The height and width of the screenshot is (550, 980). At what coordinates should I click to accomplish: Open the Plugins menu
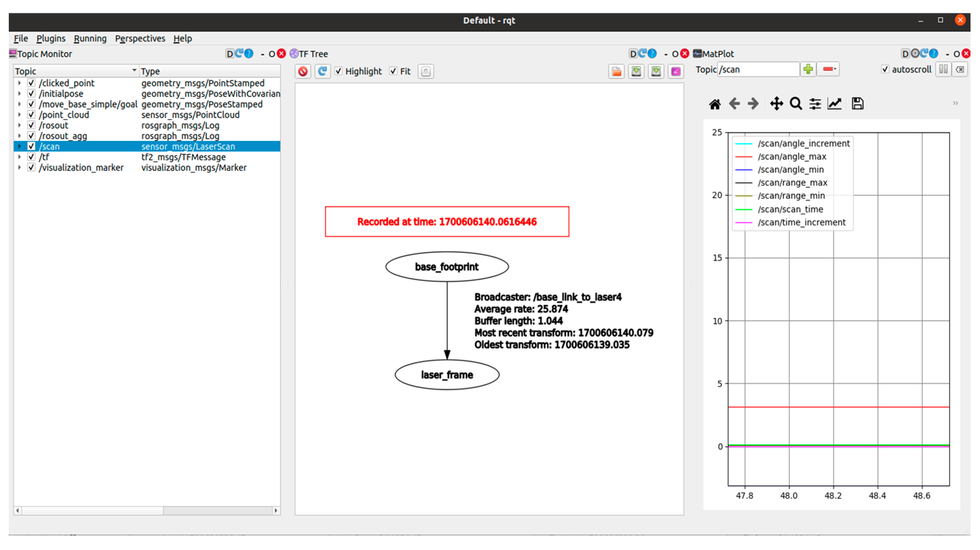pos(51,38)
